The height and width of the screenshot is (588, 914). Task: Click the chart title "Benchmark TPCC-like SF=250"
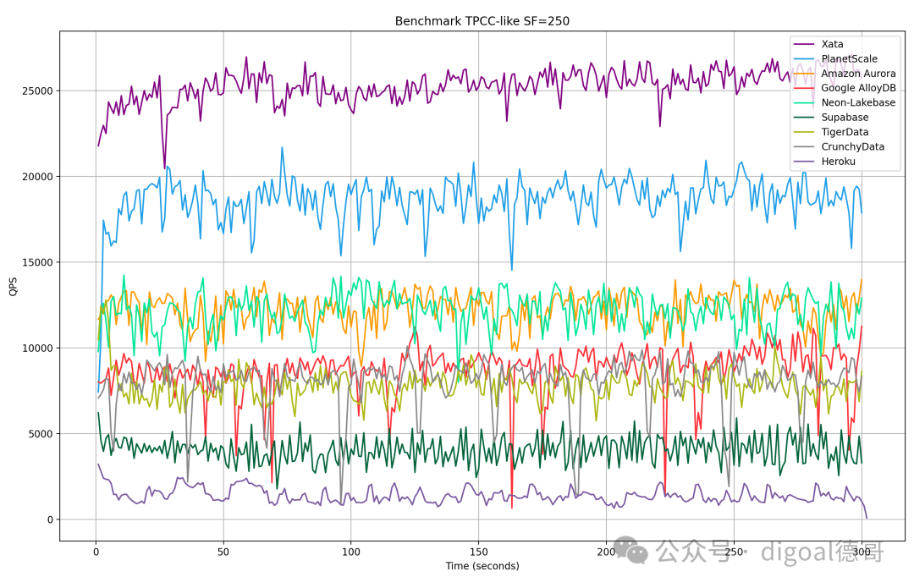tap(482, 21)
